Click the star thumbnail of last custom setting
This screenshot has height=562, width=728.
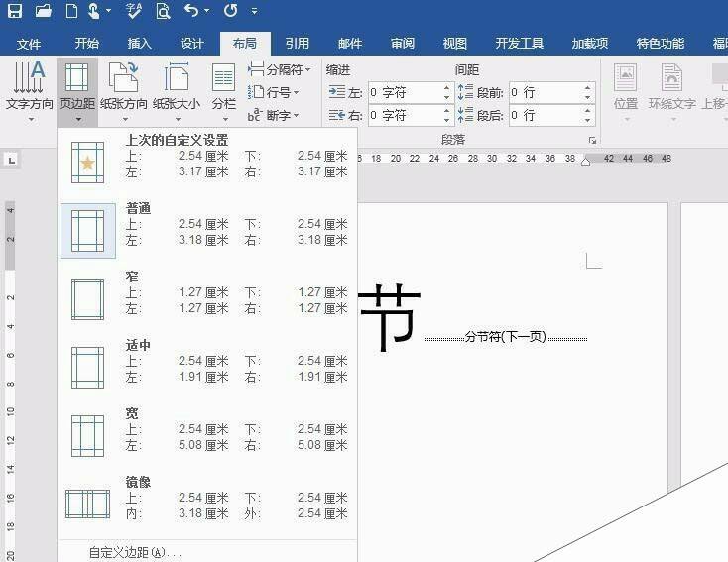[87, 163]
